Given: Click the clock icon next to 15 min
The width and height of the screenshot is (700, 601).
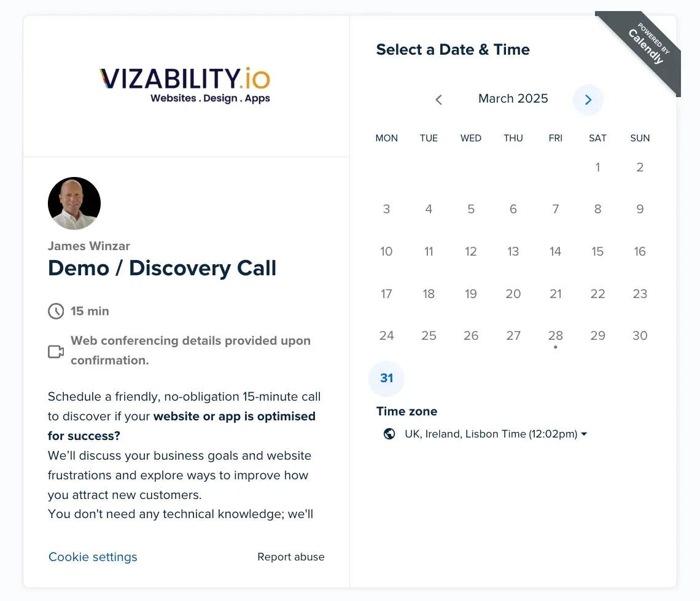Looking at the screenshot, I should pyautogui.click(x=56, y=311).
